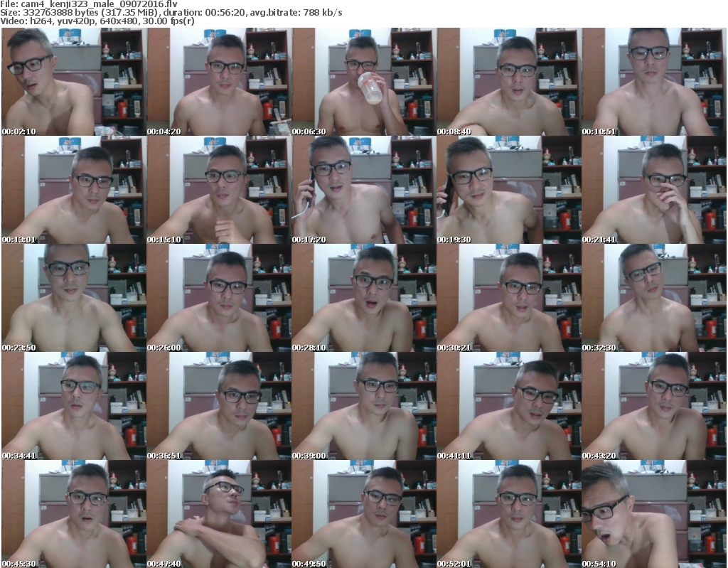The width and height of the screenshot is (728, 568).
Task: Select the thumbnail timestamped 00:54:10
Action: (x=654, y=514)
